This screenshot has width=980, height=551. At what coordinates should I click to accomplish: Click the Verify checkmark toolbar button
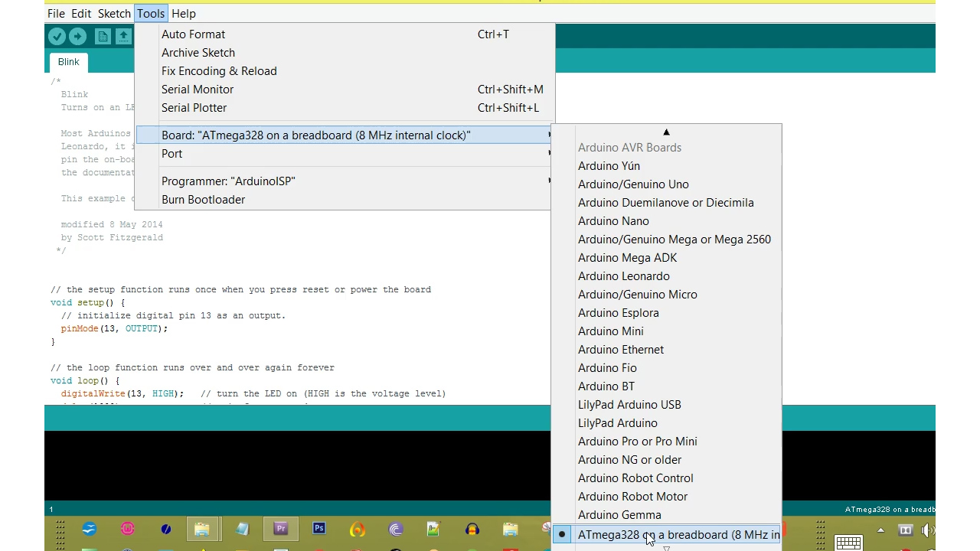click(x=57, y=36)
